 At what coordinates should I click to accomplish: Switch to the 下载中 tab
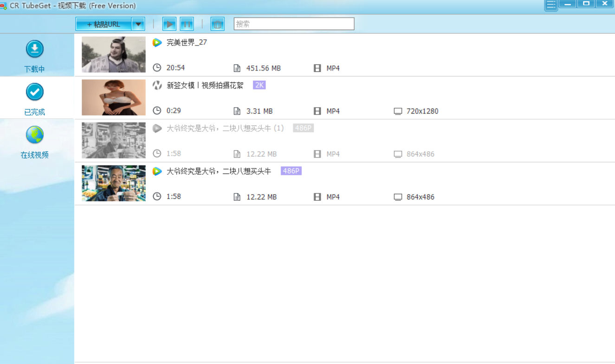coord(35,56)
